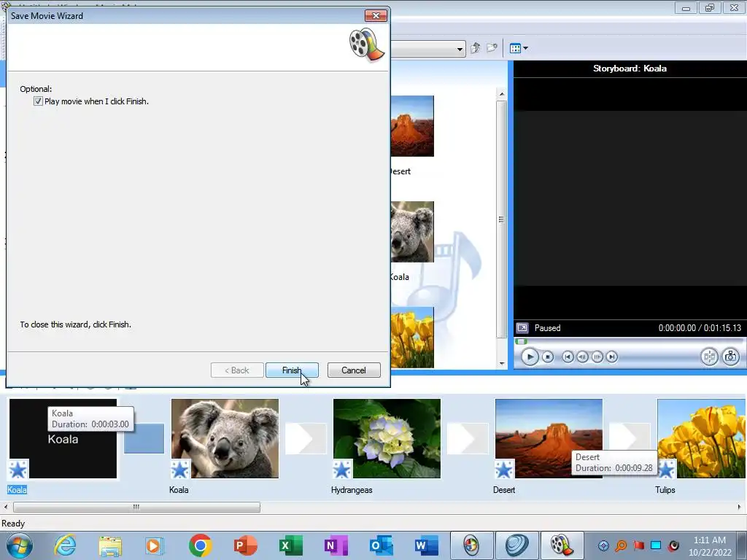Step to next frame in preview
747x560 pixels.
click(597, 357)
